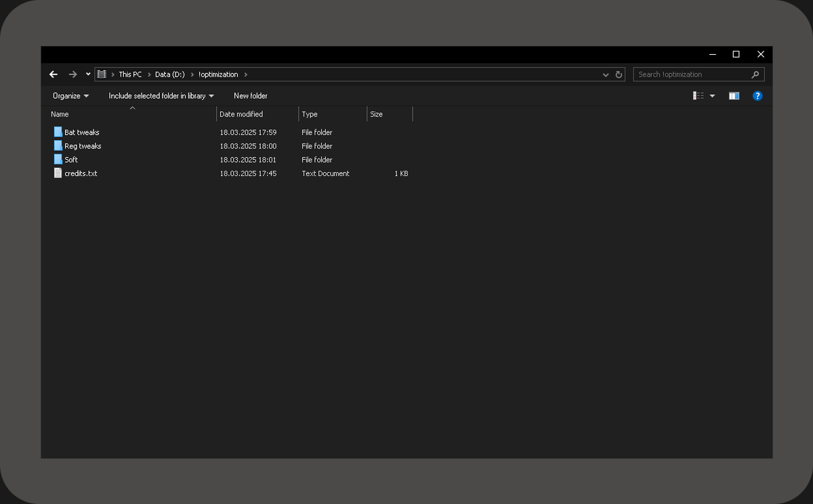813x504 pixels.
Task: Select the Bat tweaks folder icon
Action: point(58,132)
